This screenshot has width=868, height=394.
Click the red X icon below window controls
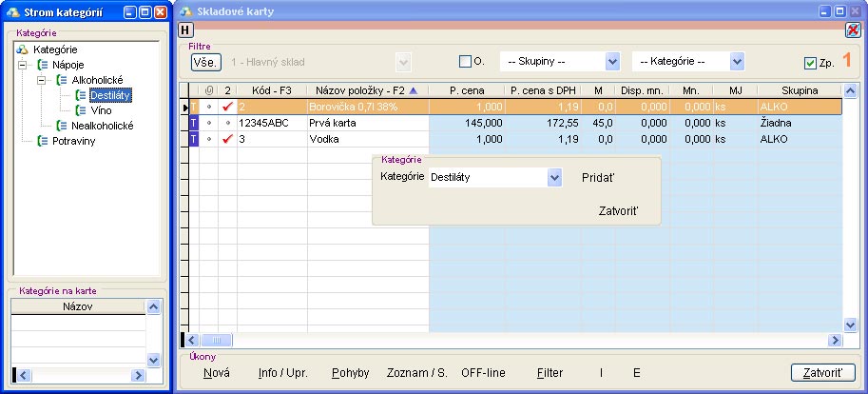click(853, 30)
